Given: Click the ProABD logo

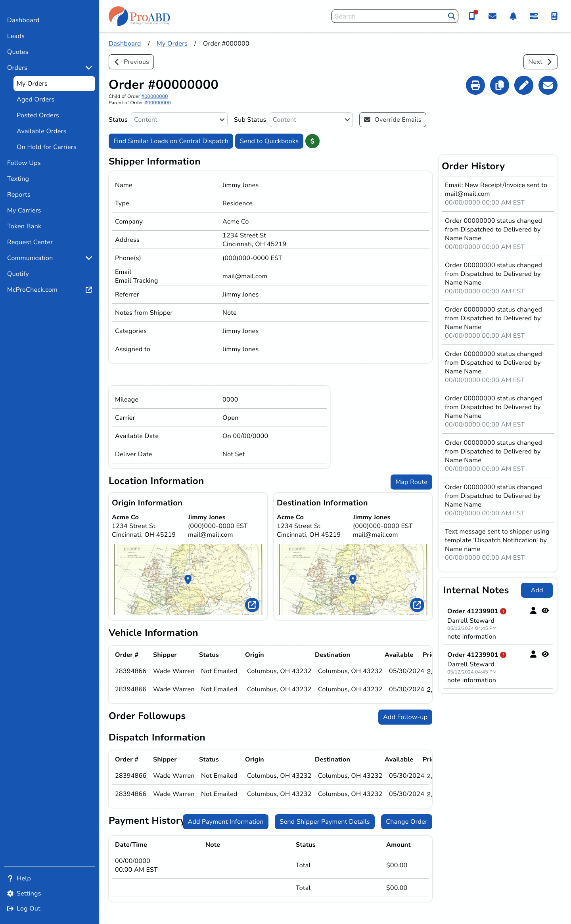Looking at the screenshot, I should coord(140,16).
